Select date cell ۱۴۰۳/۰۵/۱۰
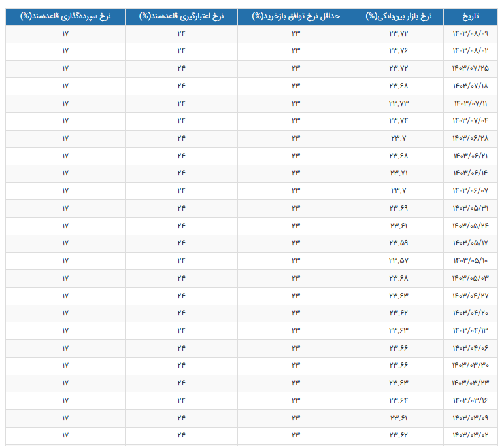This screenshot has height=446, width=504. click(470, 261)
